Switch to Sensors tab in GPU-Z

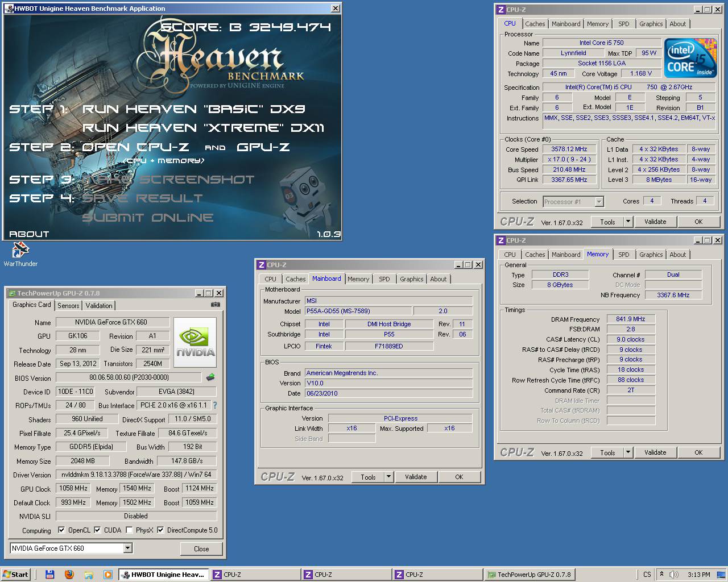pyautogui.click(x=68, y=306)
